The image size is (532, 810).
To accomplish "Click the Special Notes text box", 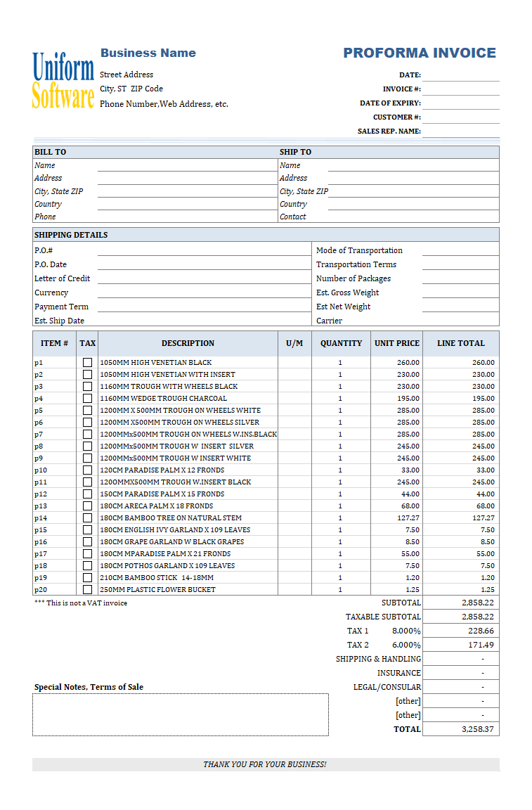I will point(181,715).
